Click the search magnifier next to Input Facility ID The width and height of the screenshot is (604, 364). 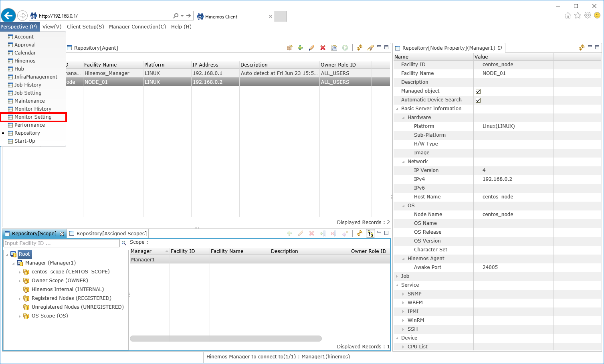coord(124,243)
